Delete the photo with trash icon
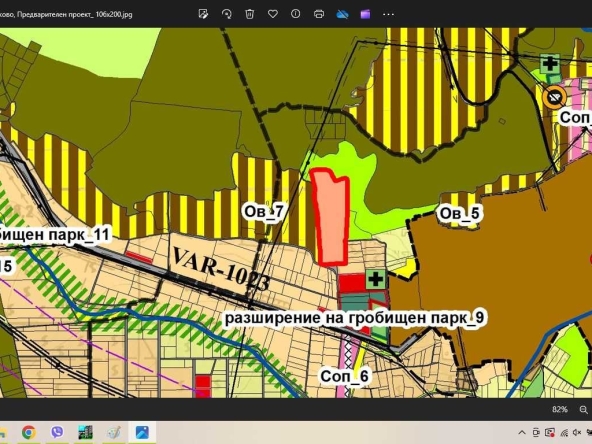The height and width of the screenshot is (444, 592). (x=250, y=14)
